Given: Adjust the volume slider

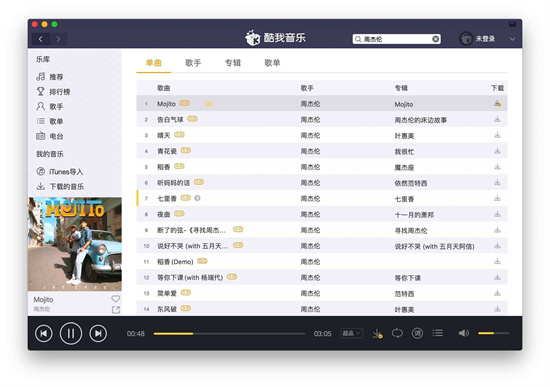Looking at the screenshot, I should 494,333.
